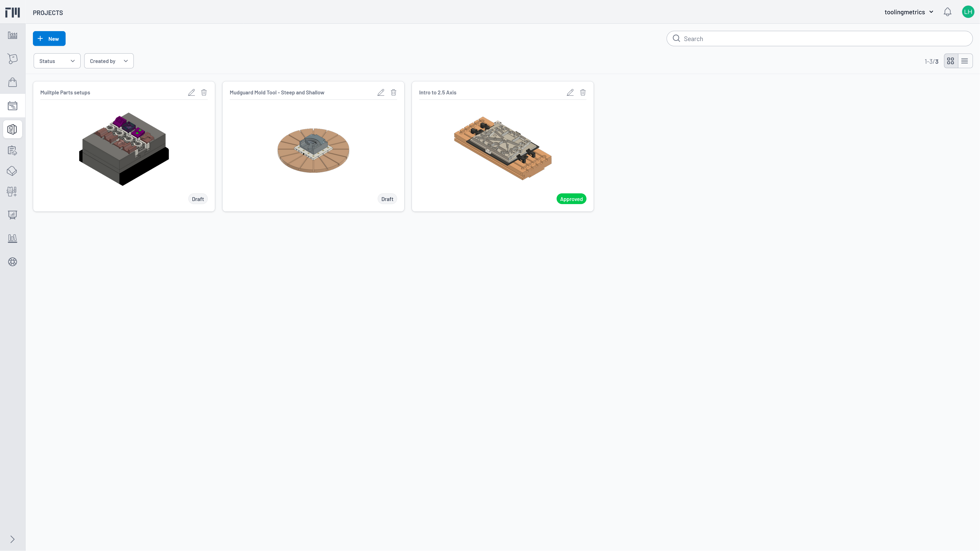Open the Mudguard Mold Tool thumbnail
This screenshot has width=980, height=551.
click(x=313, y=150)
